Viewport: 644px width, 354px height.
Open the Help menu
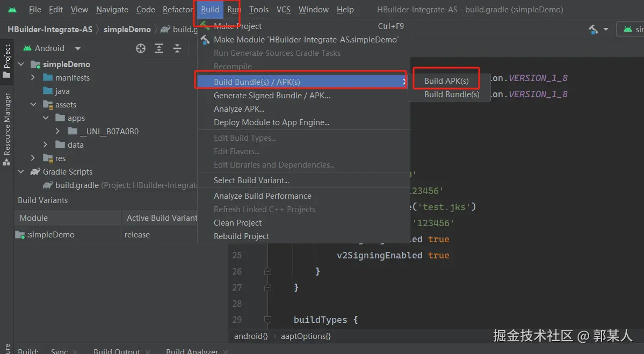(x=345, y=10)
